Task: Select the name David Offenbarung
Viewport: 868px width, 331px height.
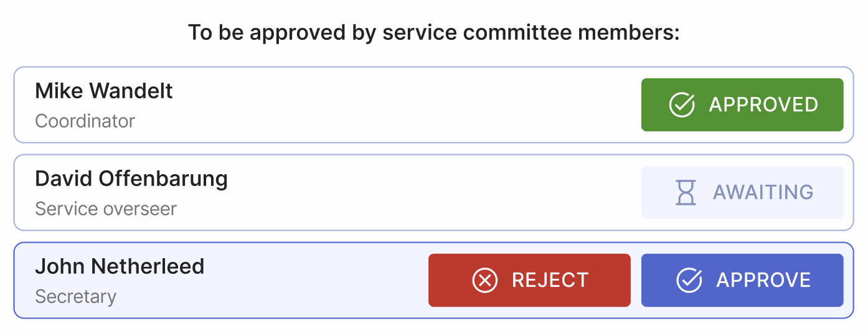Action: pos(131,179)
